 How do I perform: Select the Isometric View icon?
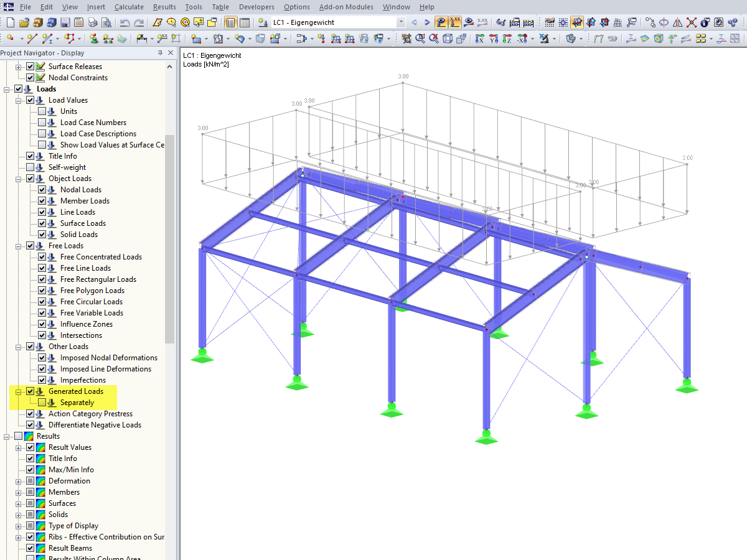coord(446,39)
